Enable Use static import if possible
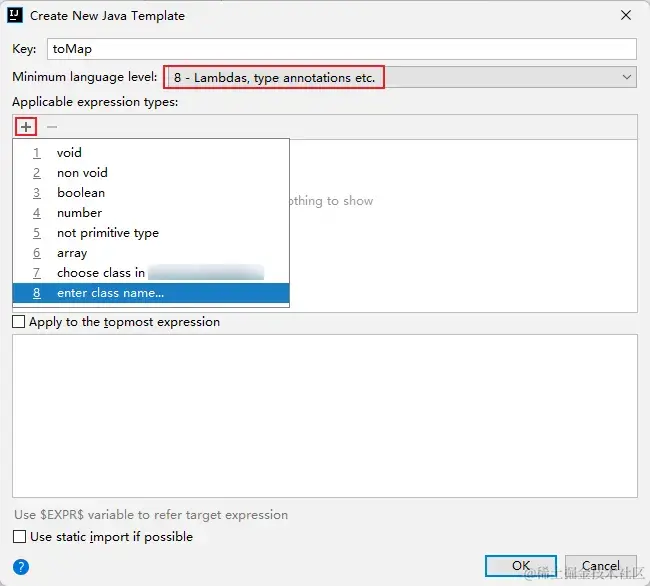The height and width of the screenshot is (586, 650). click(x=19, y=537)
